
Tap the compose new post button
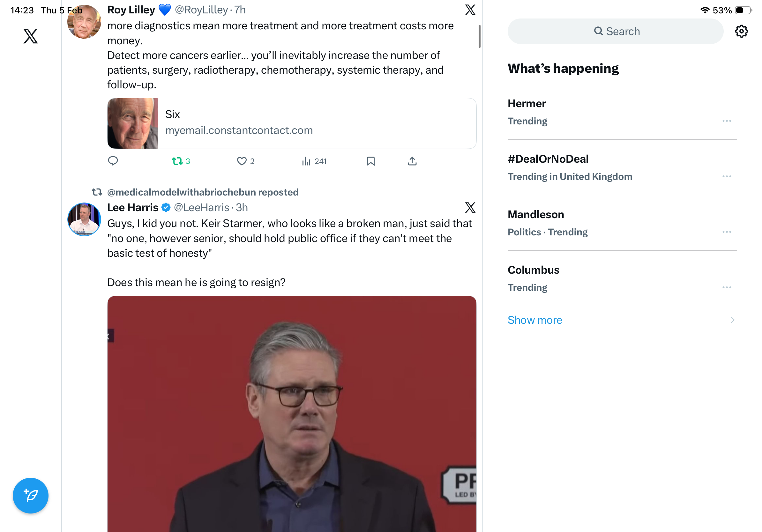pos(31,496)
